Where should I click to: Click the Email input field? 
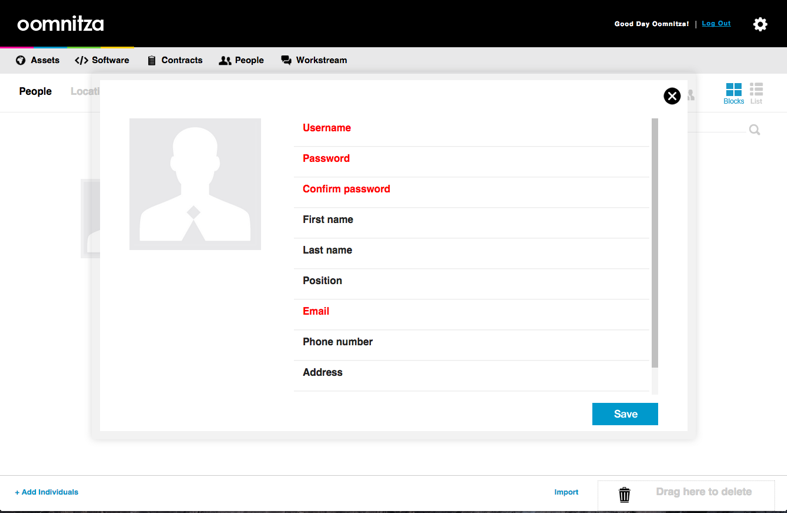click(x=470, y=312)
